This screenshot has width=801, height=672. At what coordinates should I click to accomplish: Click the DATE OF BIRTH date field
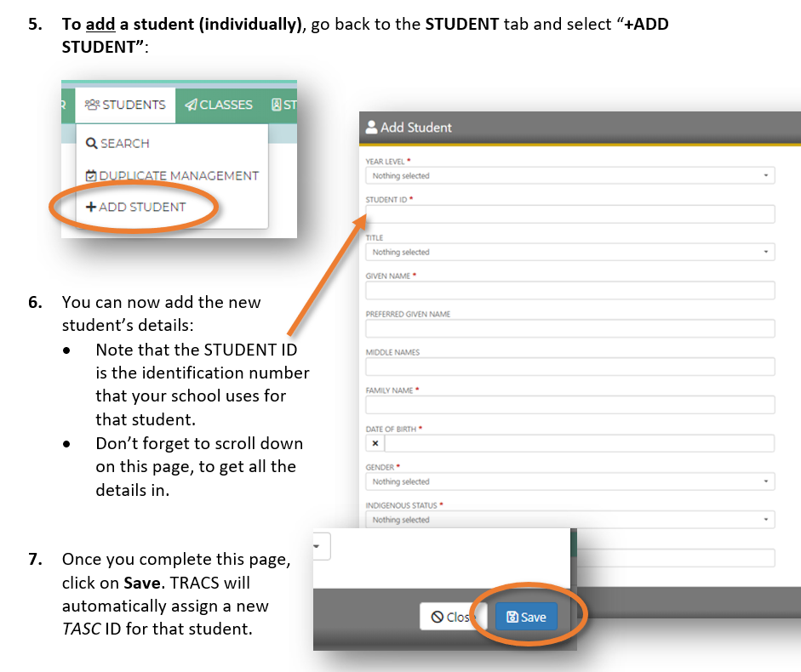coord(579,443)
